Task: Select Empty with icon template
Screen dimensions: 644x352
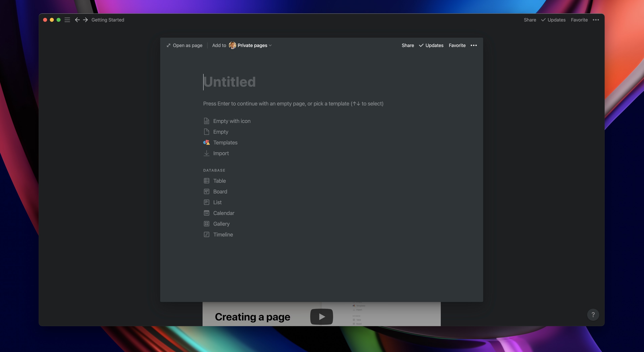Action: point(231,121)
